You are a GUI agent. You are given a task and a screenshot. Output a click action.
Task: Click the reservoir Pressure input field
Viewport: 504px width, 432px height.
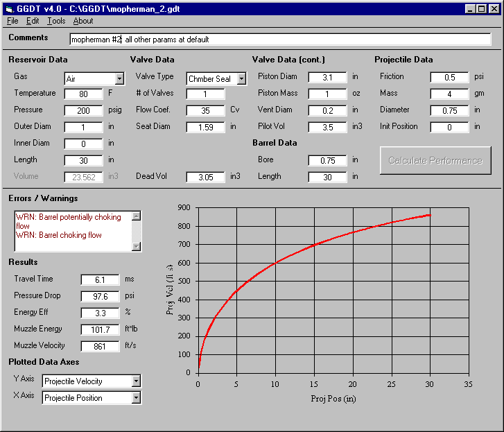(83, 110)
